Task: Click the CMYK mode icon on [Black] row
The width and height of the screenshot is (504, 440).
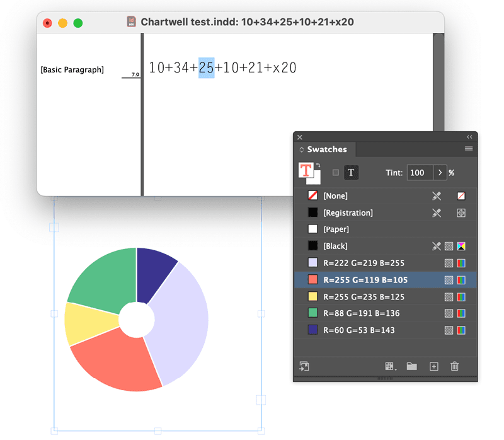Action: (x=461, y=246)
